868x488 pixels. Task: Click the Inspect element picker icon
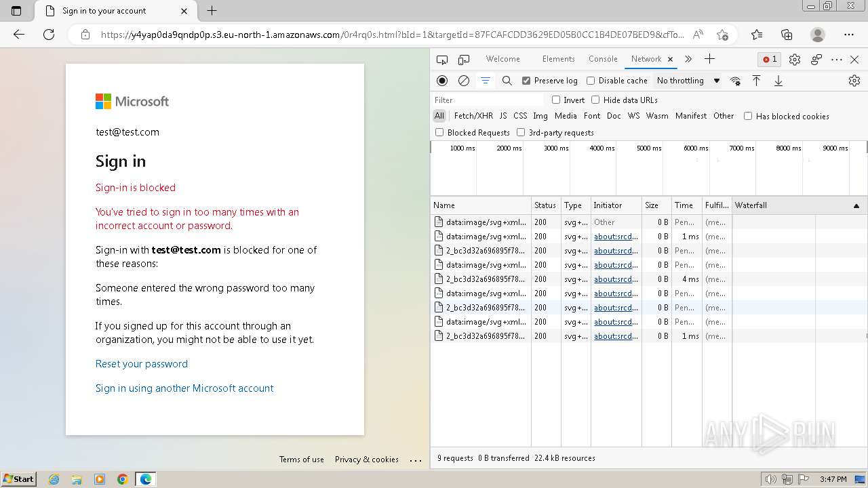[x=442, y=60]
